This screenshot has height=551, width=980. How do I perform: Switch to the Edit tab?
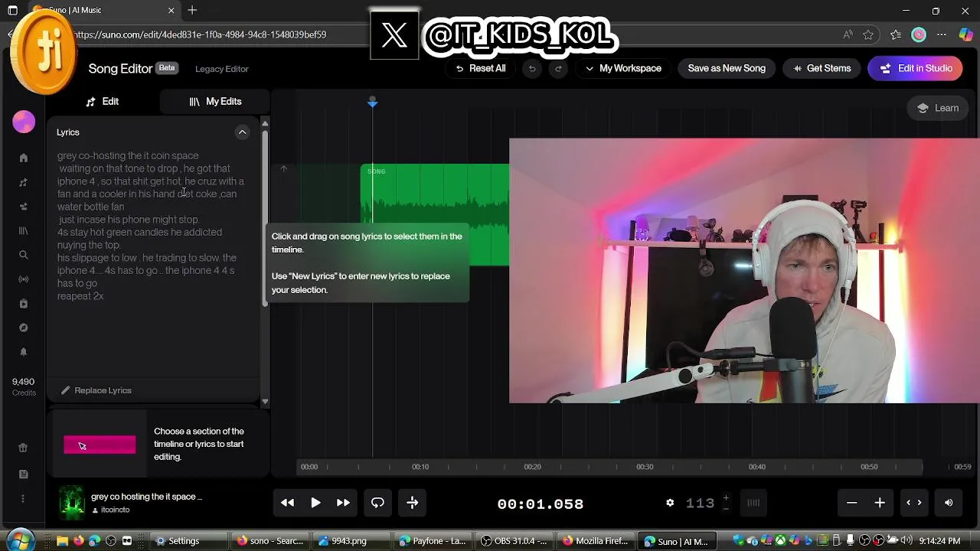pos(103,101)
